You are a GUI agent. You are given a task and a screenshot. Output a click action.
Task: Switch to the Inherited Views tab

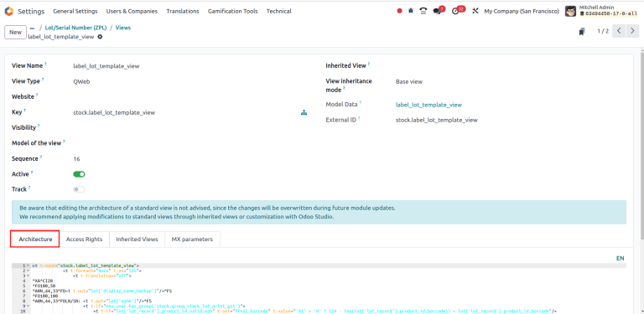[137, 239]
